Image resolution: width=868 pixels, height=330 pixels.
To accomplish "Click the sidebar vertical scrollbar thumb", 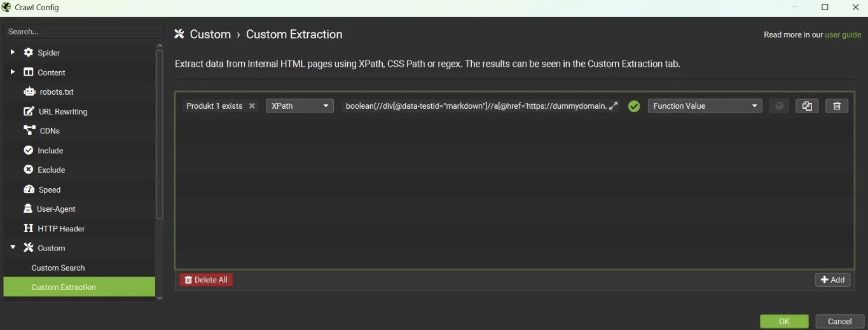I will coord(160,134).
